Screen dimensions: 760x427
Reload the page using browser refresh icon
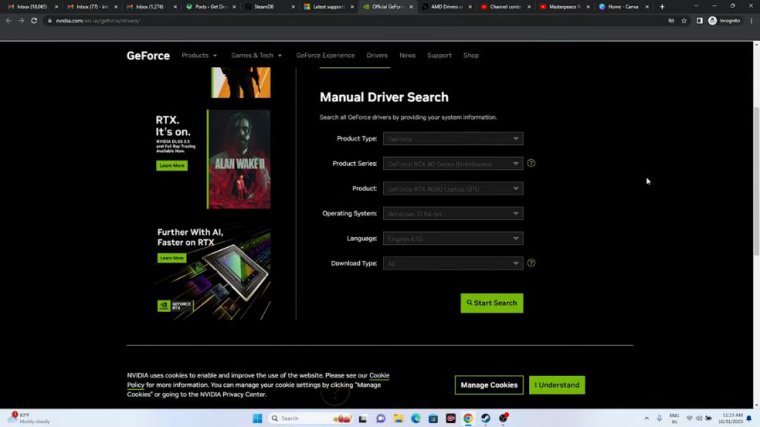click(x=34, y=20)
